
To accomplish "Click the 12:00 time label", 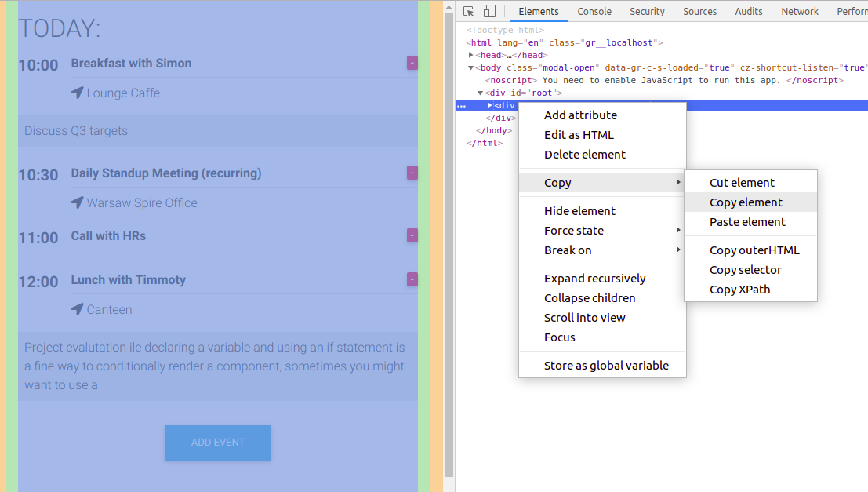I will point(38,282).
